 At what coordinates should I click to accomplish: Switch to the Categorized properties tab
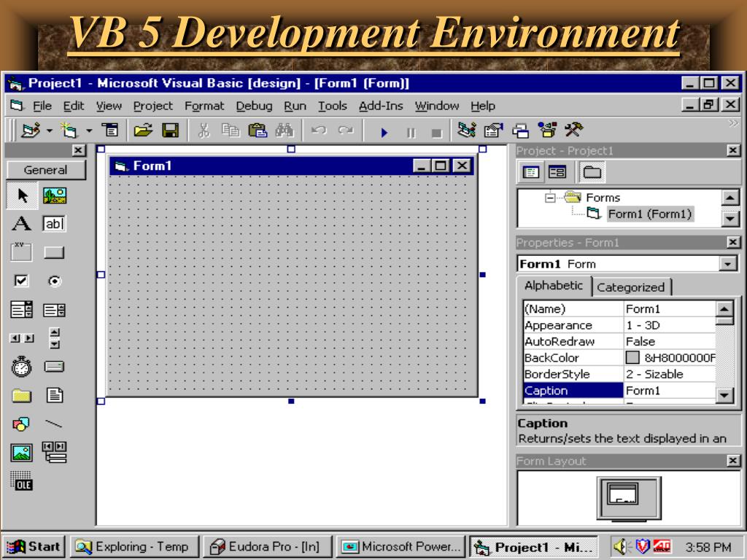[x=631, y=287]
